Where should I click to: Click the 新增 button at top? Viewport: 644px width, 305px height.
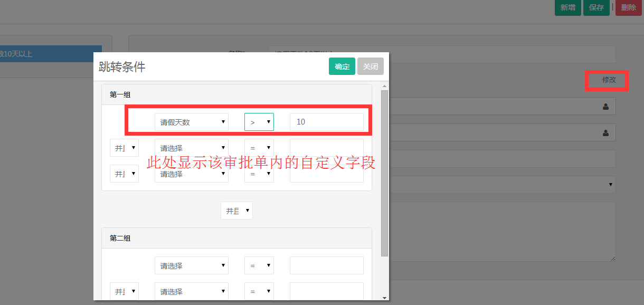click(568, 7)
